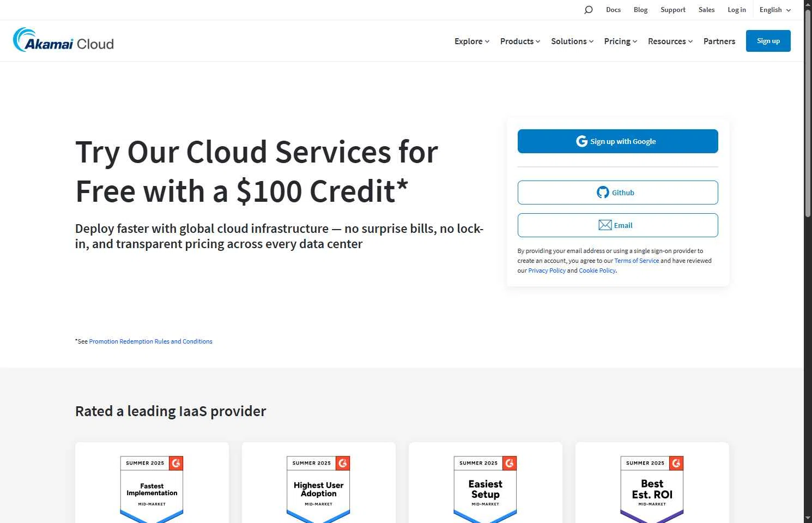Click the page vertical scrollbar thumb
The height and width of the screenshot is (523, 812).
808,113
